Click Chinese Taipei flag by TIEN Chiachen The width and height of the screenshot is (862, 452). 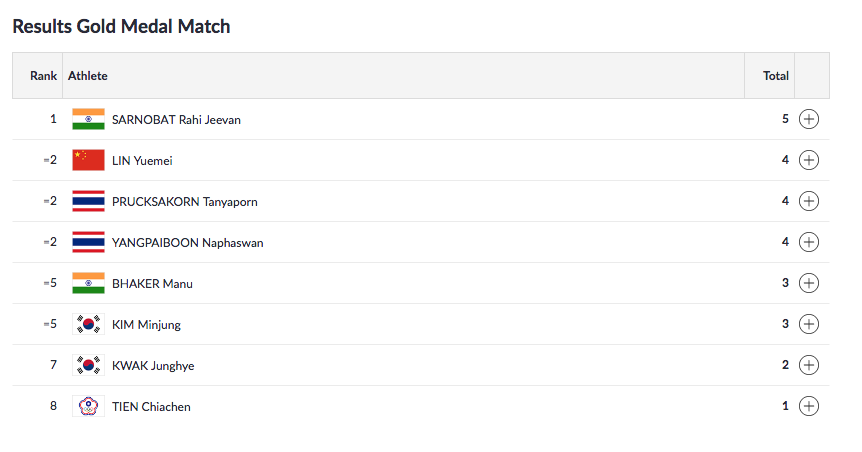(88, 406)
